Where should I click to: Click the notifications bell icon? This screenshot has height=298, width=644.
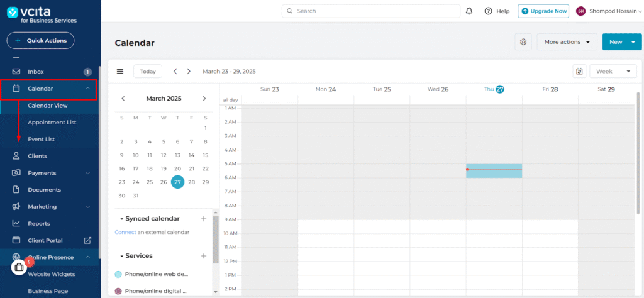click(x=469, y=11)
